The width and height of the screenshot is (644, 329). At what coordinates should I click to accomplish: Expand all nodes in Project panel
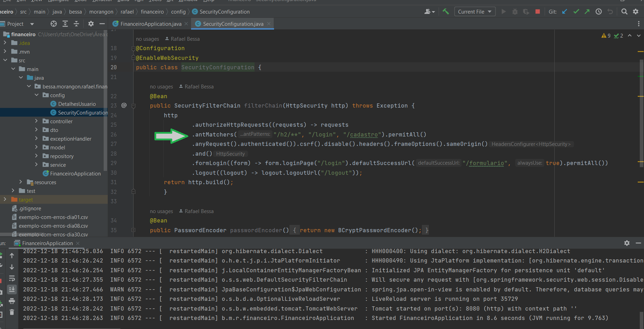pyautogui.click(x=65, y=24)
